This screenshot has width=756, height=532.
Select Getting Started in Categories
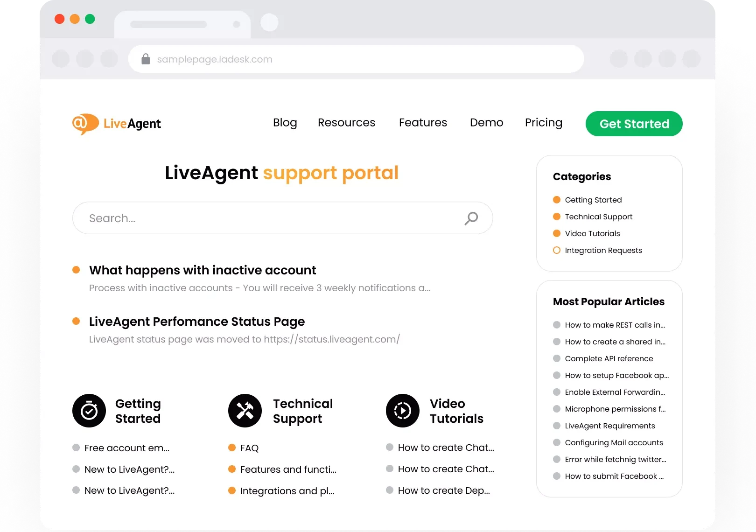click(593, 200)
